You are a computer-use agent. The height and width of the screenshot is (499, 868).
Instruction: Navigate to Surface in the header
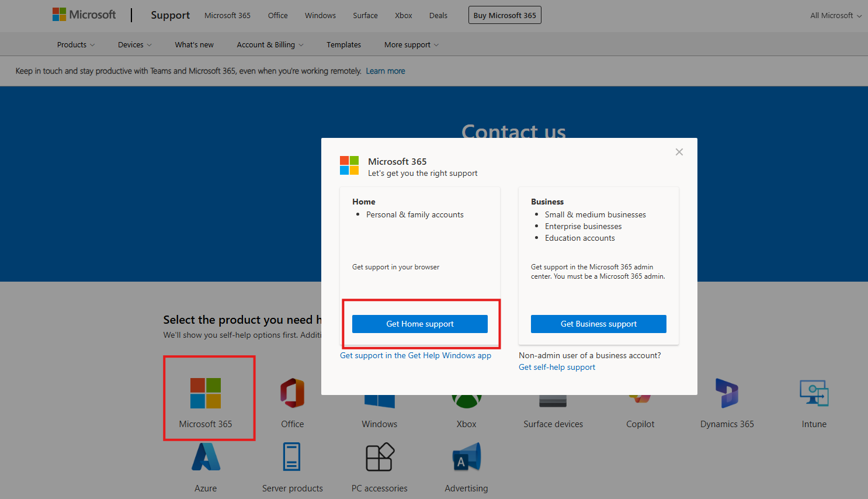pyautogui.click(x=365, y=16)
